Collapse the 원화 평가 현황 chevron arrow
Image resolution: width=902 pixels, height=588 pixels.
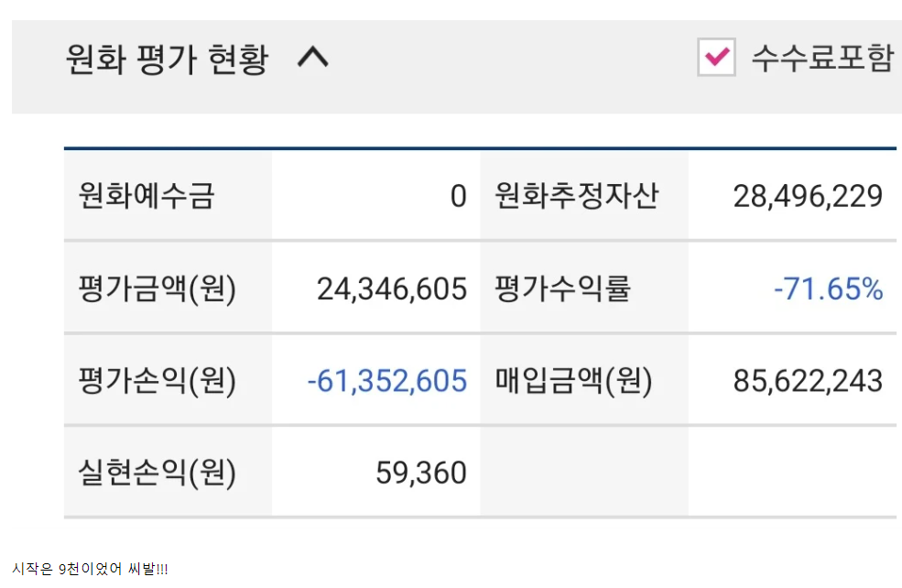(313, 60)
